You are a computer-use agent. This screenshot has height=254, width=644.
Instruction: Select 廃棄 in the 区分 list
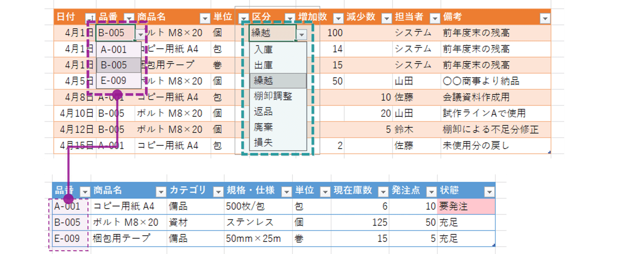pyautogui.click(x=278, y=127)
